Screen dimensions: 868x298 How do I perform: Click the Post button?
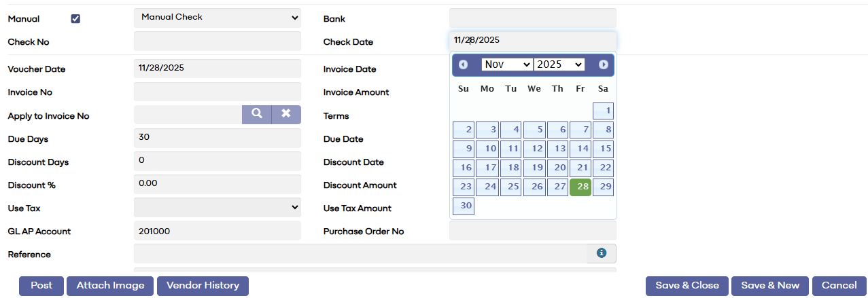[x=41, y=286]
